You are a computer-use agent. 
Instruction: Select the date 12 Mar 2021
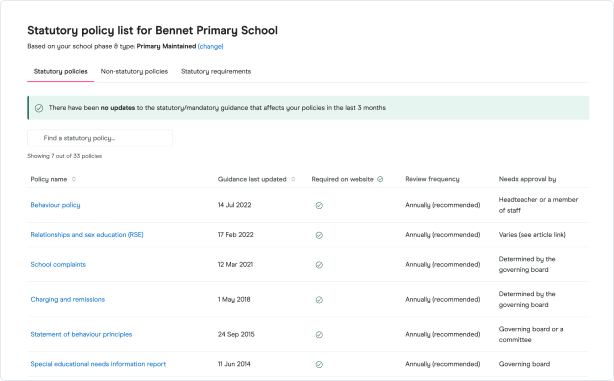tap(235, 265)
